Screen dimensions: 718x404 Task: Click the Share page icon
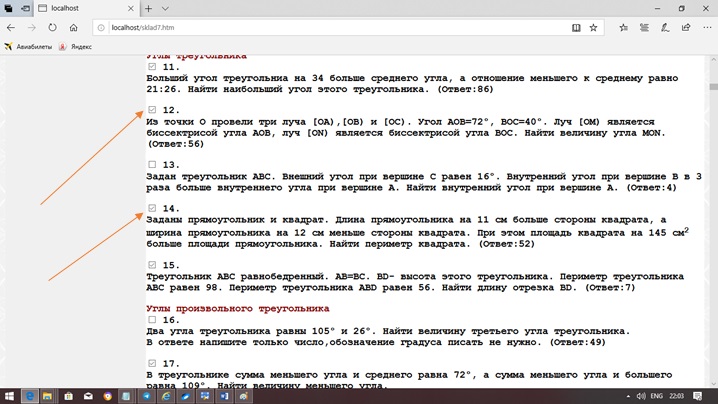coord(685,28)
